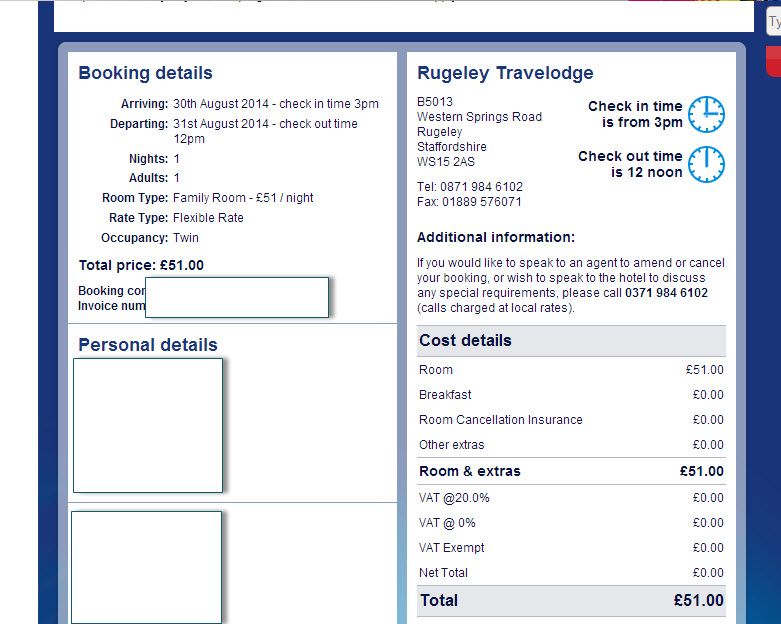Image resolution: width=781 pixels, height=624 pixels.
Task: Click the input field at top right edge
Action: click(x=774, y=21)
